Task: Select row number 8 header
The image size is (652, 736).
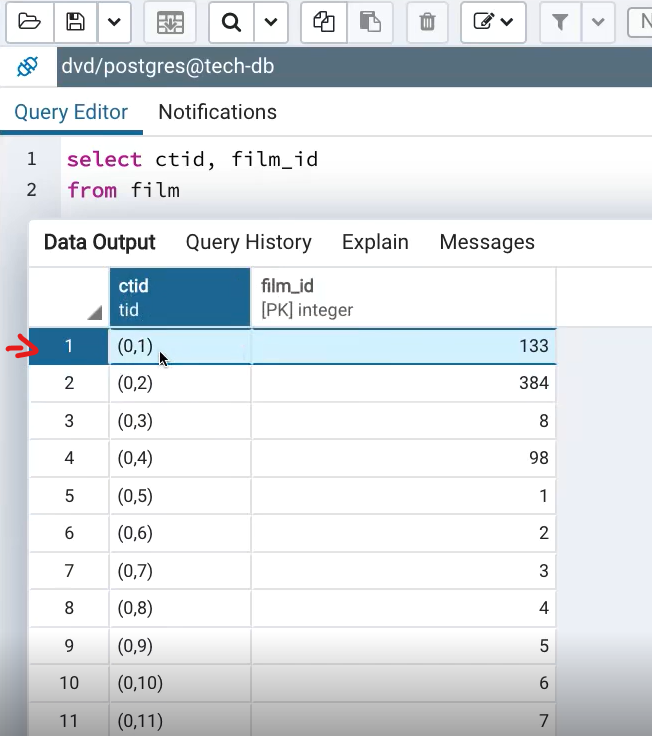Action: [69, 608]
